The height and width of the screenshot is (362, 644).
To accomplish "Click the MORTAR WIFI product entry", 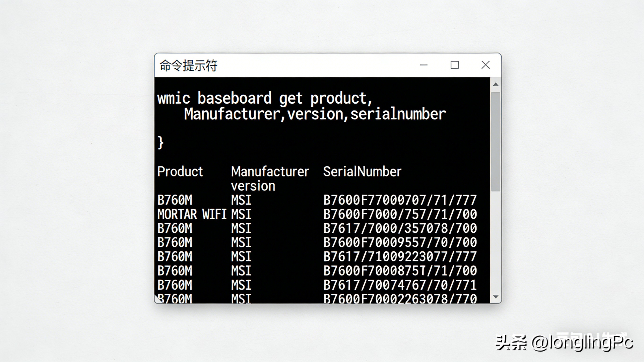I will pyautogui.click(x=192, y=214).
